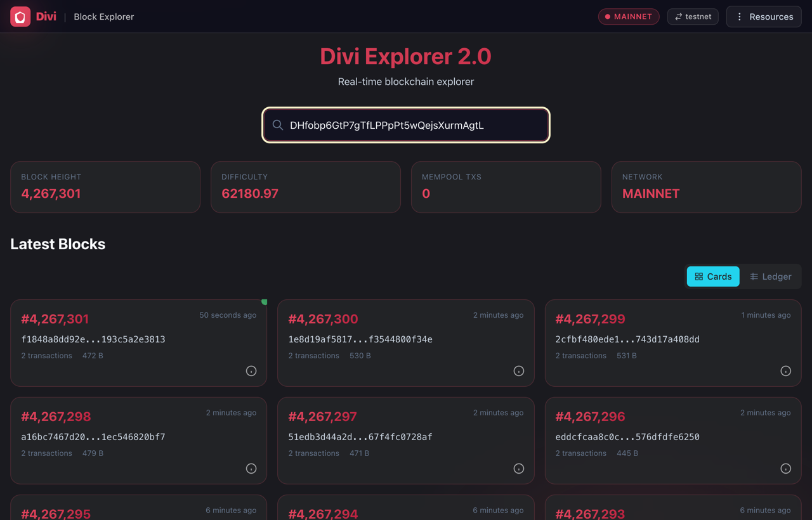The image size is (812, 520).
Task: Open block #4,267,296 heading
Action: 591,417
